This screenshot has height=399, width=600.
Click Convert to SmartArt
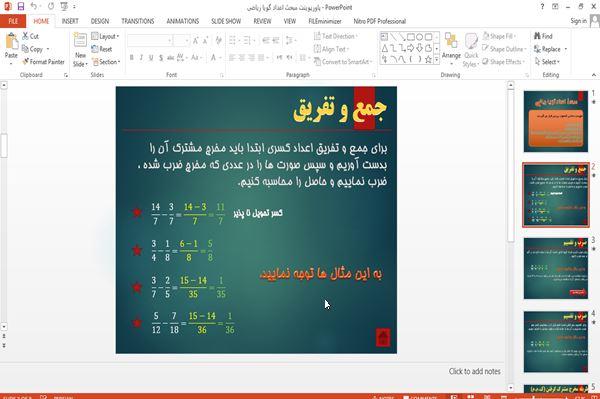[x=343, y=62]
